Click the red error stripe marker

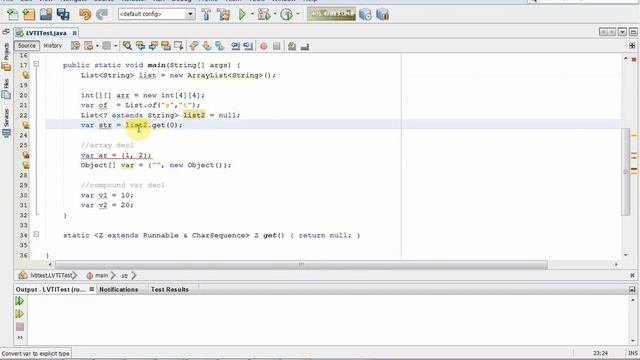coord(634,168)
